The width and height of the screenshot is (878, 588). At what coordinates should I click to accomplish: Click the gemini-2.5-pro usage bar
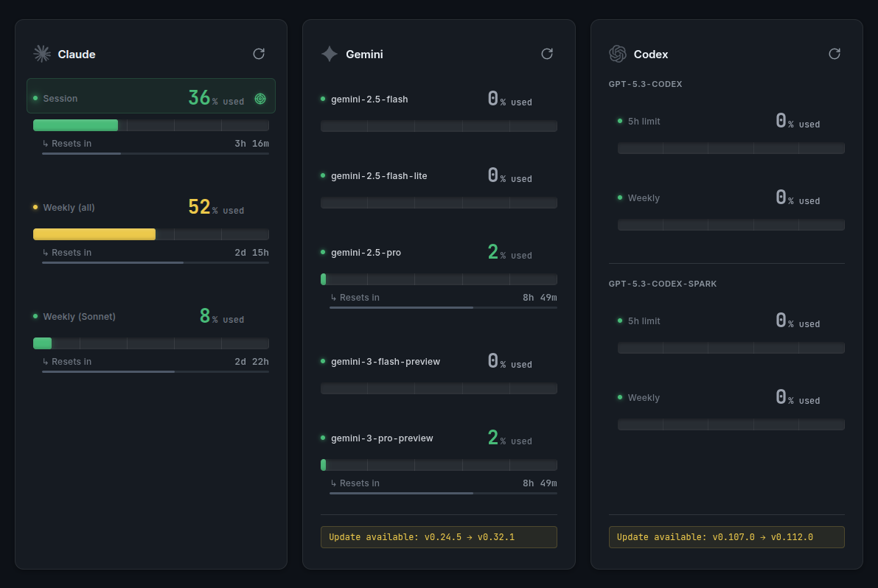click(x=439, y=279)
